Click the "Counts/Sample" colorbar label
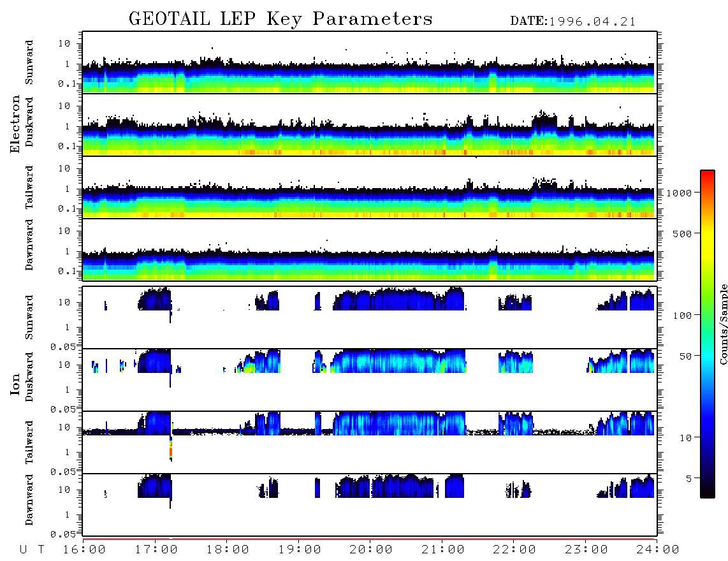 pos(723,324)
